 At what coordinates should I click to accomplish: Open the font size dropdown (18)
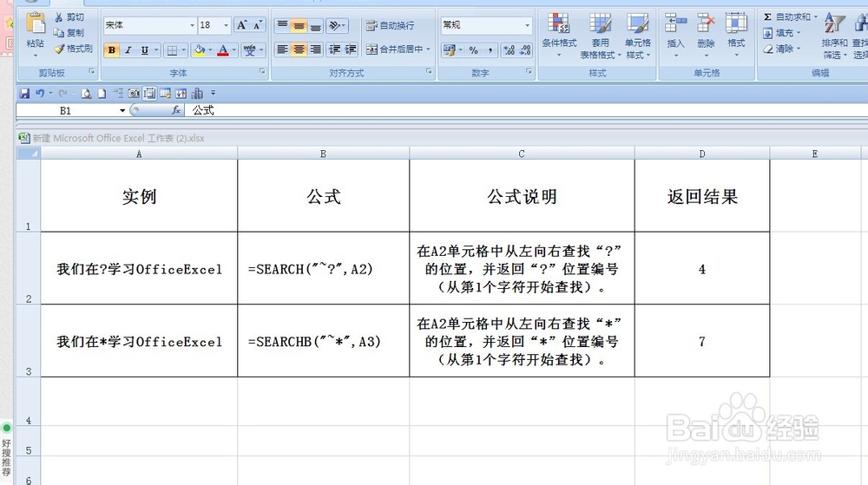point(226,25)
